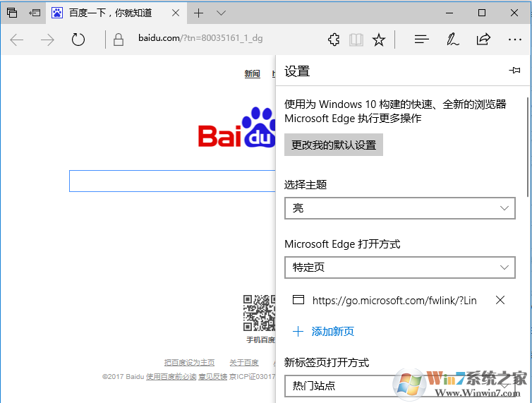The height and width of the screenshot is (403, 532).
Task: Pin the Settings pane with pin icon
Action: click(514, 71)
